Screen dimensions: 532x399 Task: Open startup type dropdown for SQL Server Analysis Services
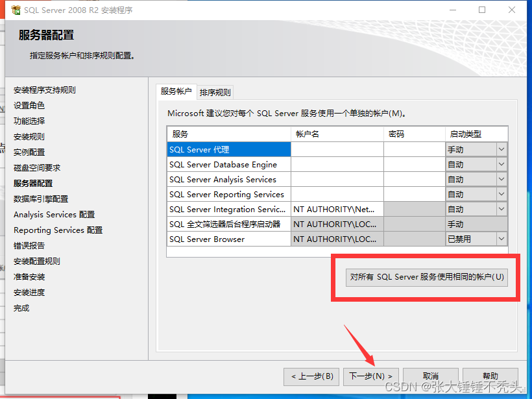pos(501,179)
